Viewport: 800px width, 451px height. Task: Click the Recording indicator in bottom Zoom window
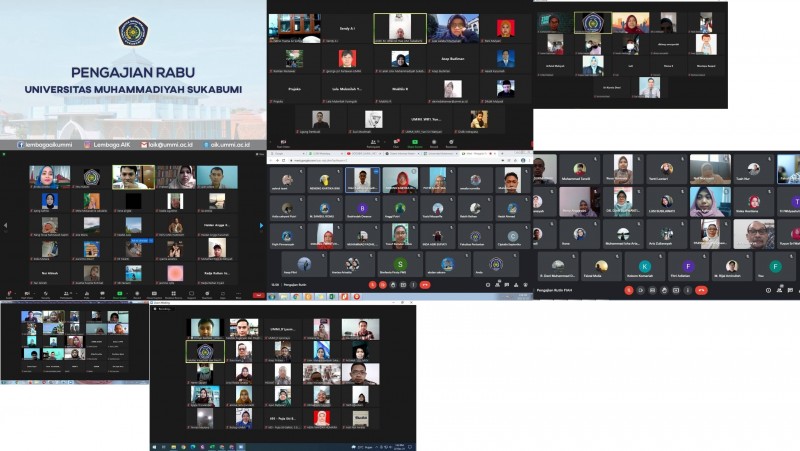(x=162, y=309)
